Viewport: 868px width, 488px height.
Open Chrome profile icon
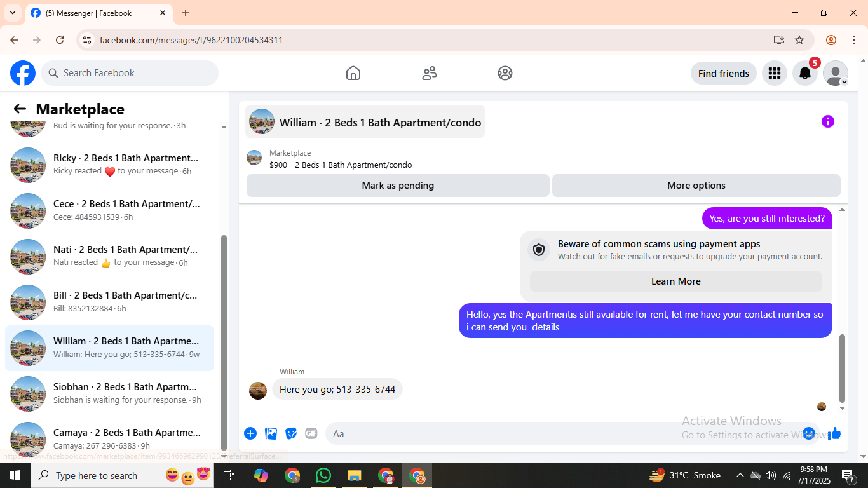(x=831, y=40)
